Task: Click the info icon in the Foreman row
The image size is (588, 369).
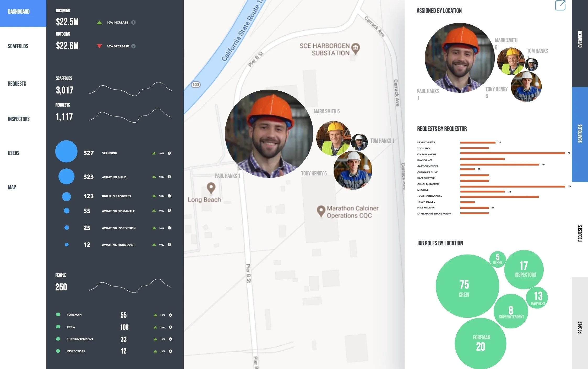Action: coord(171,315)
